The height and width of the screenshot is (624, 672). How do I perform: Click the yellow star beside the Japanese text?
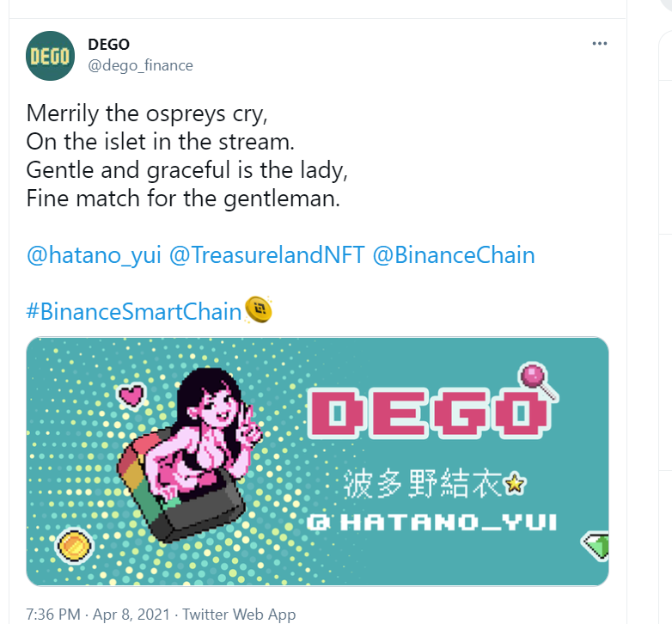point(515,485)
